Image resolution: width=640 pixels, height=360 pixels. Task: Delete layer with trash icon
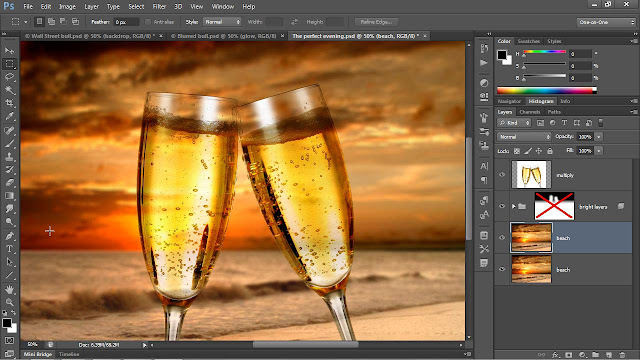click(622, 355)
